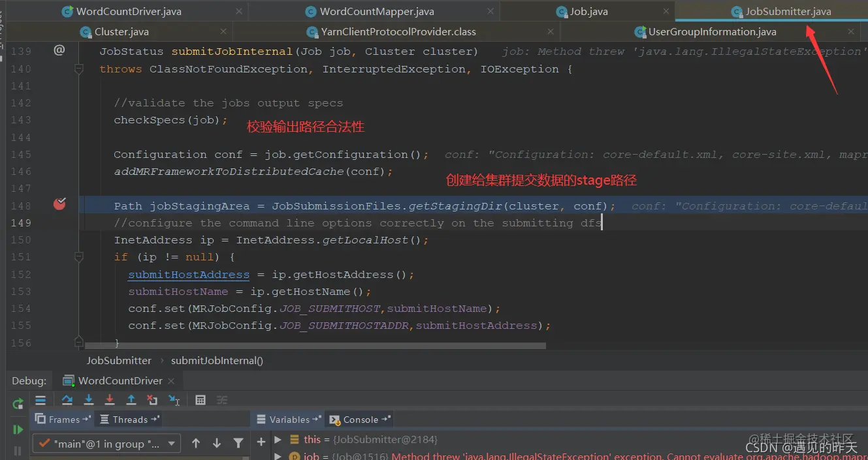Screen dimensions: 868x460
Task: Collapse method fold marker at line 140
Action: [x=79, y=69]
